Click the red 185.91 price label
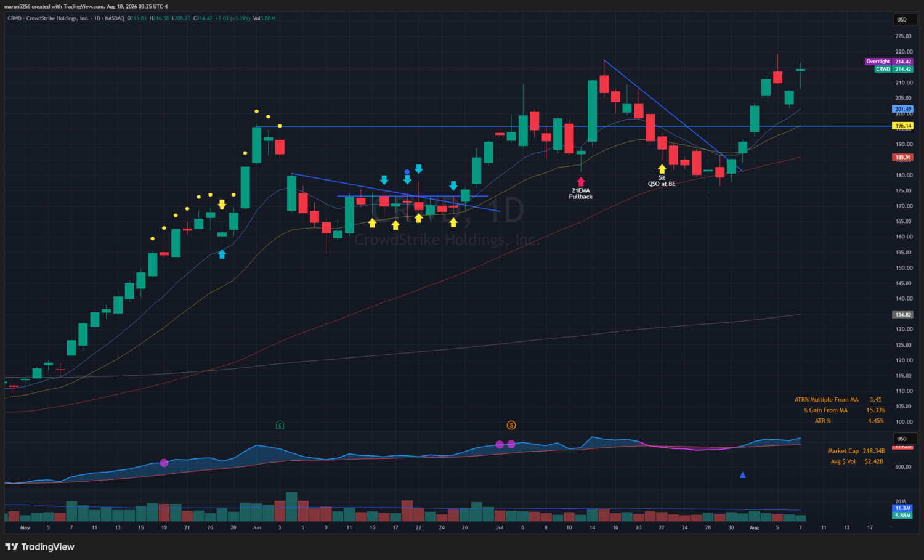924x560 pixels. [903, 157]
